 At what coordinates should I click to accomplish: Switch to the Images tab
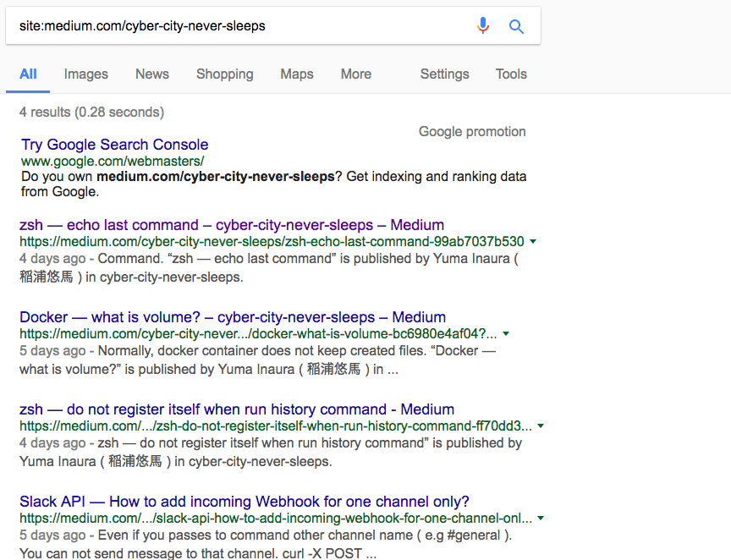pyautogui.click(x=86, y=74)
